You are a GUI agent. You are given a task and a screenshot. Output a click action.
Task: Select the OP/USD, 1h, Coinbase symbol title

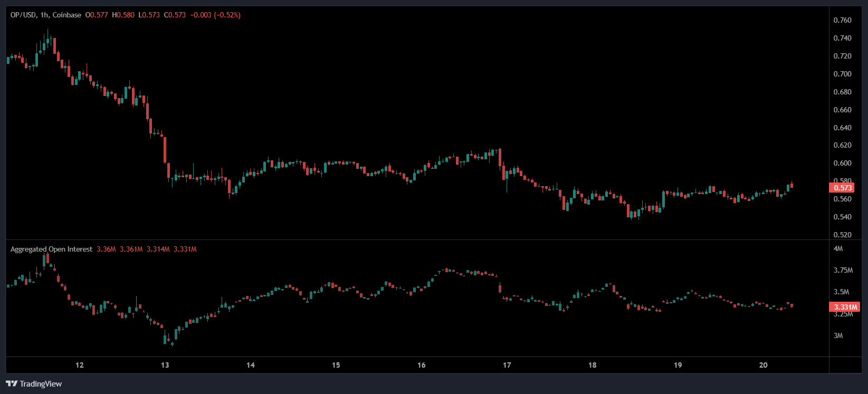pyautogui.click(x=46, y=15)
